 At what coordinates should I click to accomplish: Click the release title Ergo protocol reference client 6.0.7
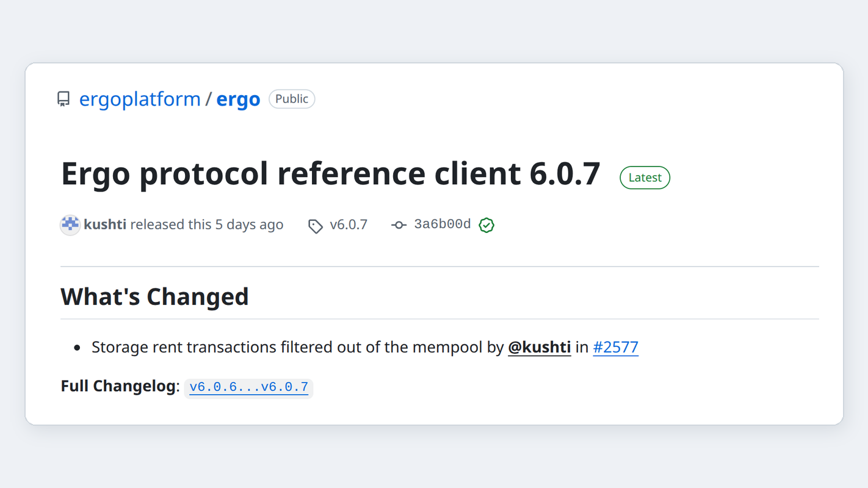pyautogui.click(x=331, y=174)
